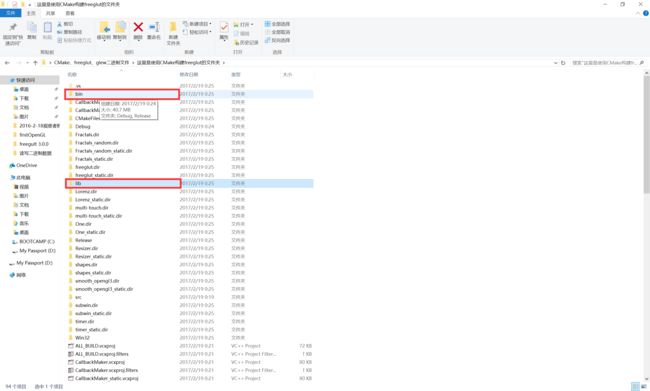Click the Cut scissors button
The width and height of the screenshot is (650, 391).
click(x=65, y=24)
